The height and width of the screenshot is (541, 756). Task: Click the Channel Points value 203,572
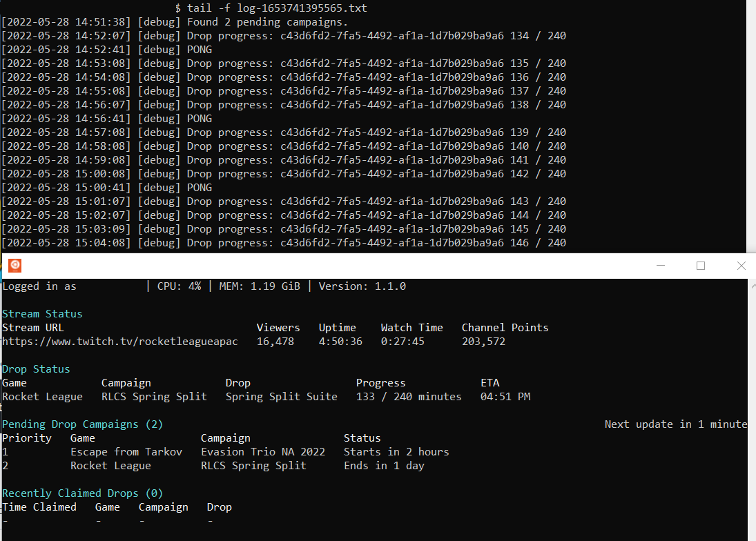click(x=483, y=341)
